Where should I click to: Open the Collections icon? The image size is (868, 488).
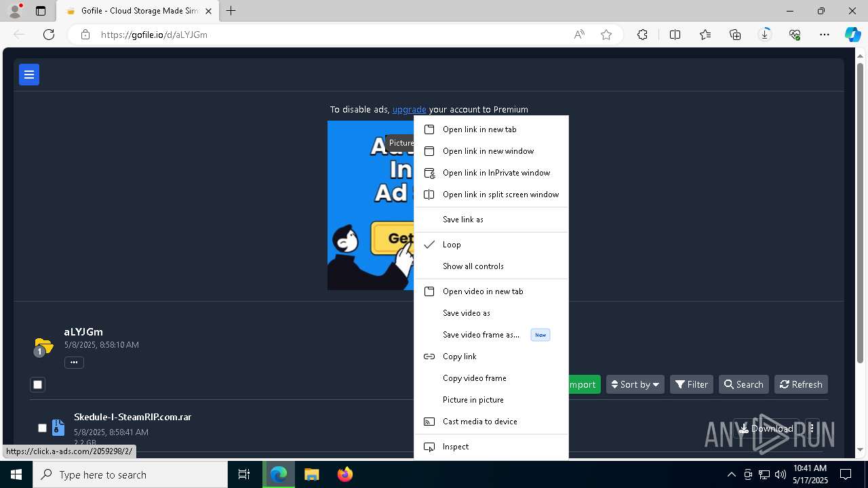pyautogui.click(x=735, y=35)
